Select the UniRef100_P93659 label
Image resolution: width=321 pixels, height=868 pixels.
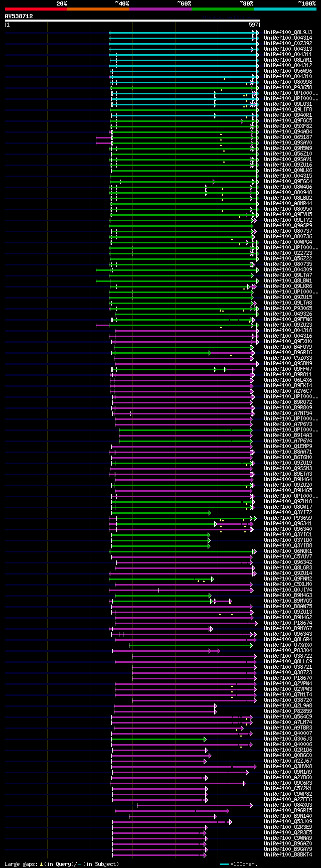[x=288, y=518]
